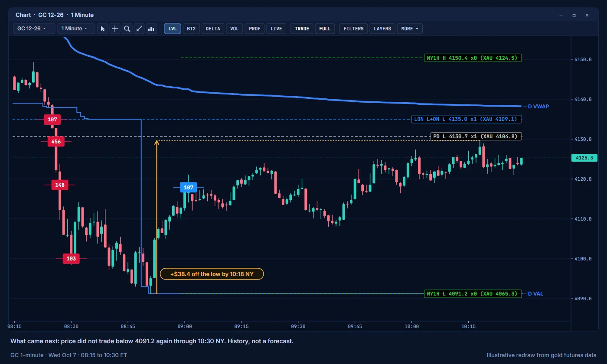Toggle LIVE mode

coord(276,29)
